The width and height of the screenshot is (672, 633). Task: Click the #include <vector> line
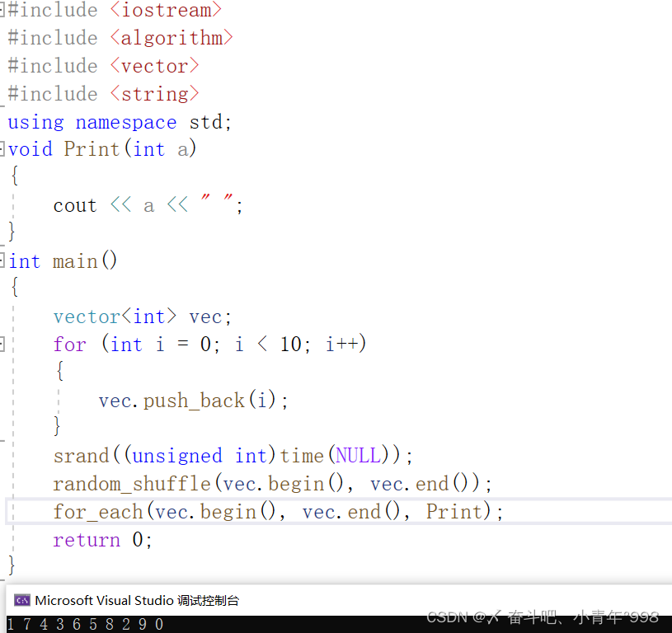[x=103, y=66]
